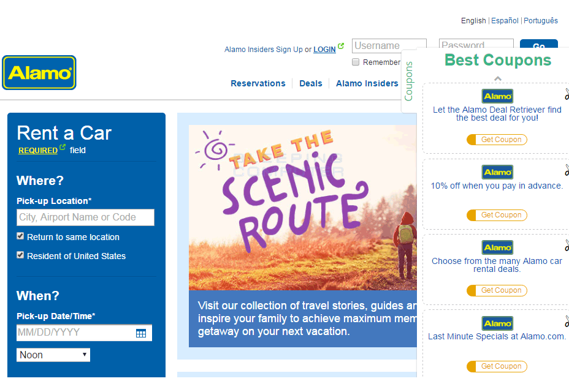Switch the site language to Español
Screen dimensions: 569x392
505,21
